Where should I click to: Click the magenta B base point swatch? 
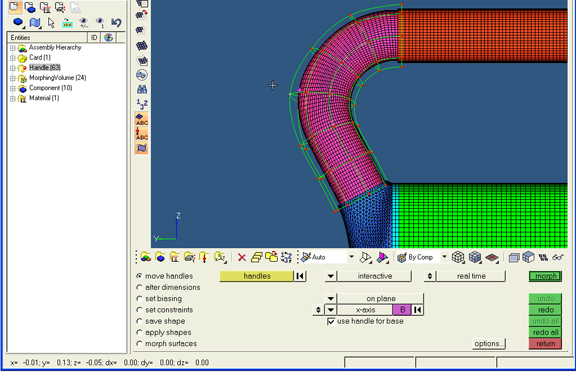coord(402,310)
